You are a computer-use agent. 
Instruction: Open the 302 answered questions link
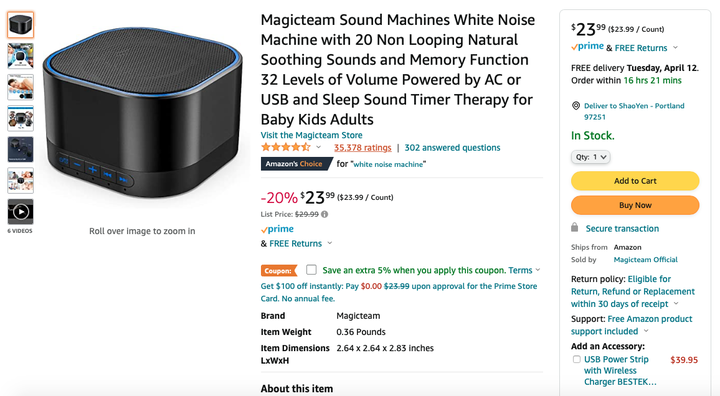[452, 147]
